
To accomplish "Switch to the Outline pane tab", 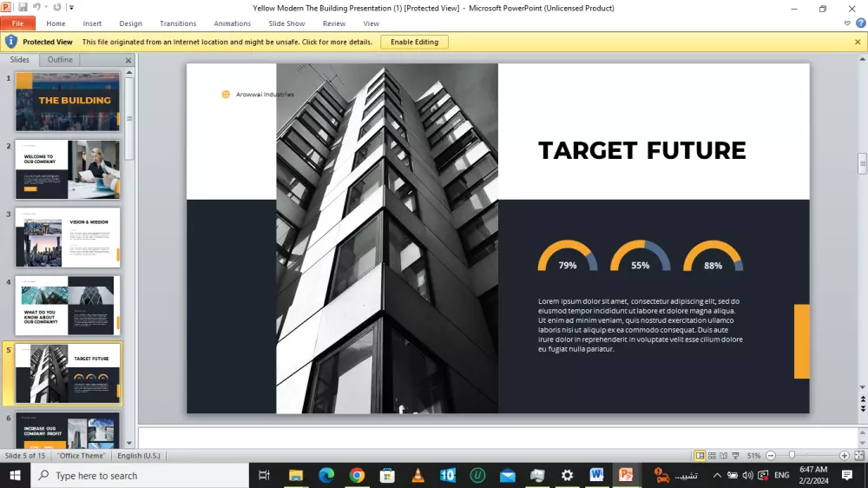I will (60, 60).
